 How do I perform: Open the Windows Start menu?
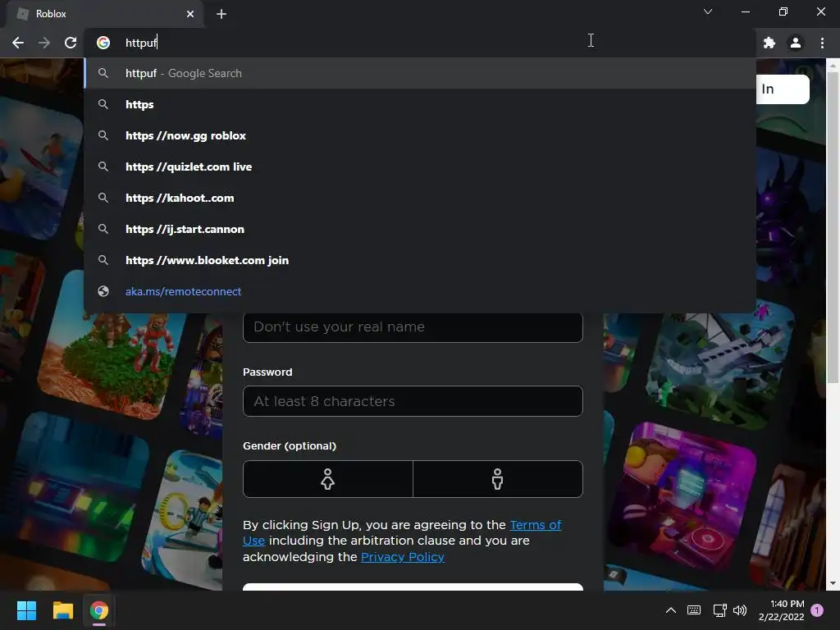tap(26, 610)
